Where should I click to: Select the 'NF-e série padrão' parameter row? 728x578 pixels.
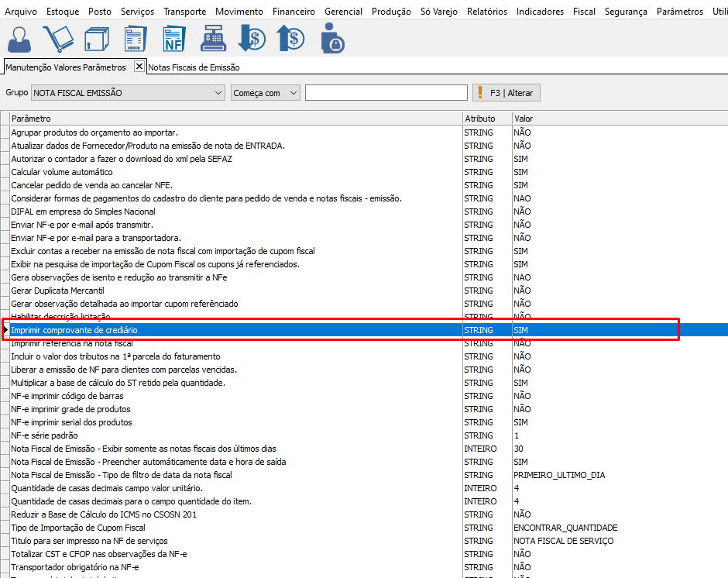coord(44,435)
